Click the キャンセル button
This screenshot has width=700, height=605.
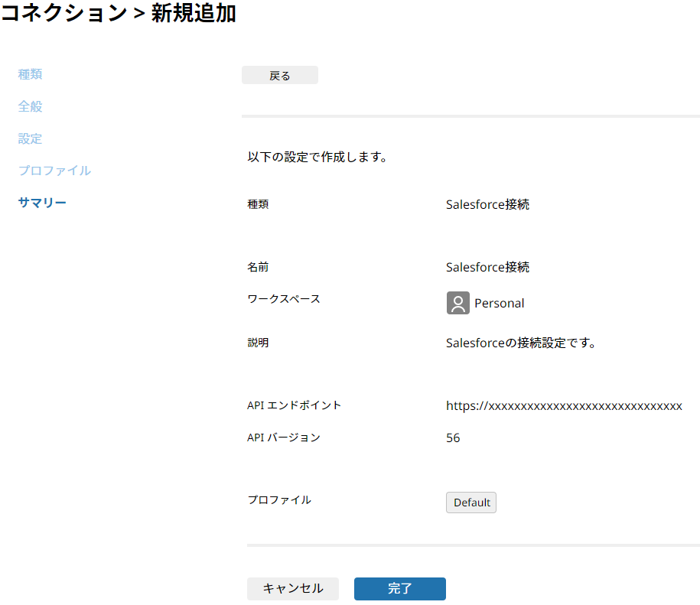[292, 588]
